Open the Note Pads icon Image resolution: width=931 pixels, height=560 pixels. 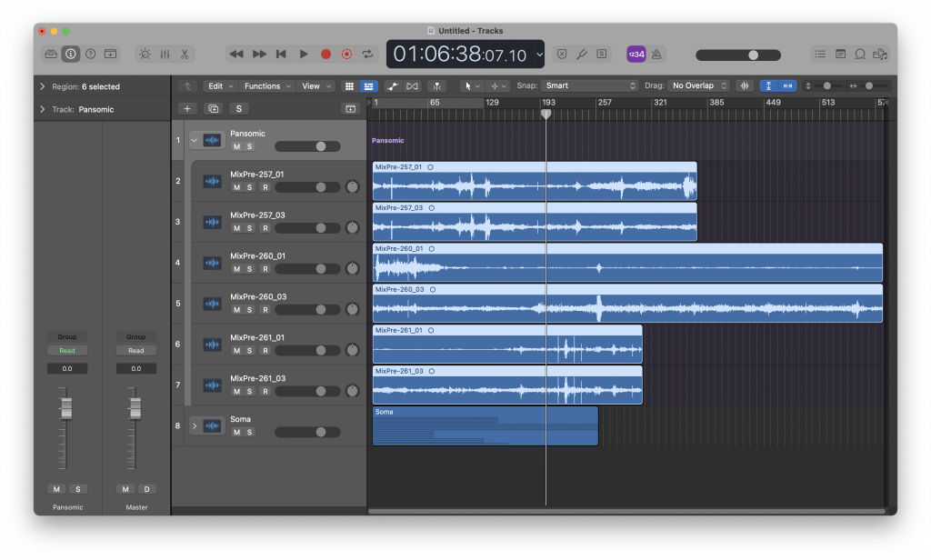840,54
